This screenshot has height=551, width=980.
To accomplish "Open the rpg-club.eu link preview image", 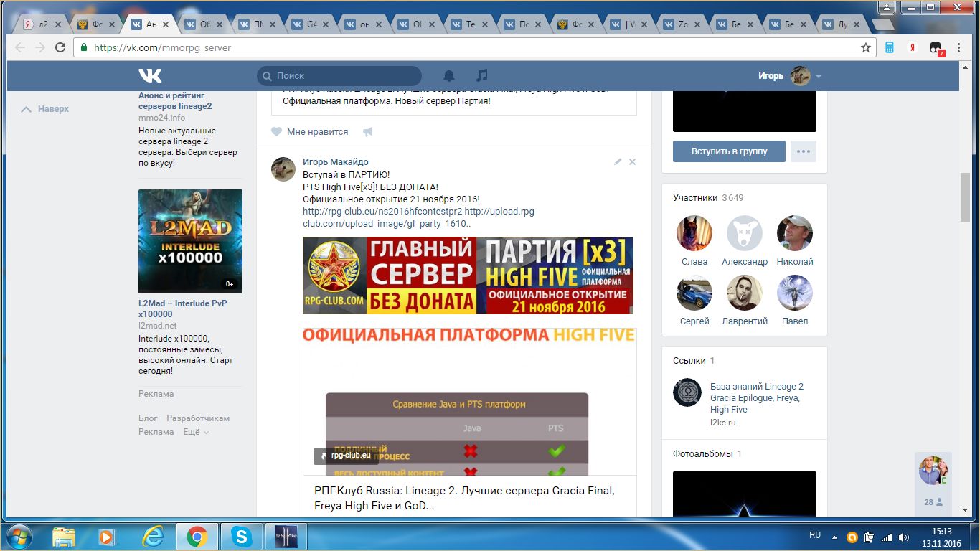I will click(470, 402).
